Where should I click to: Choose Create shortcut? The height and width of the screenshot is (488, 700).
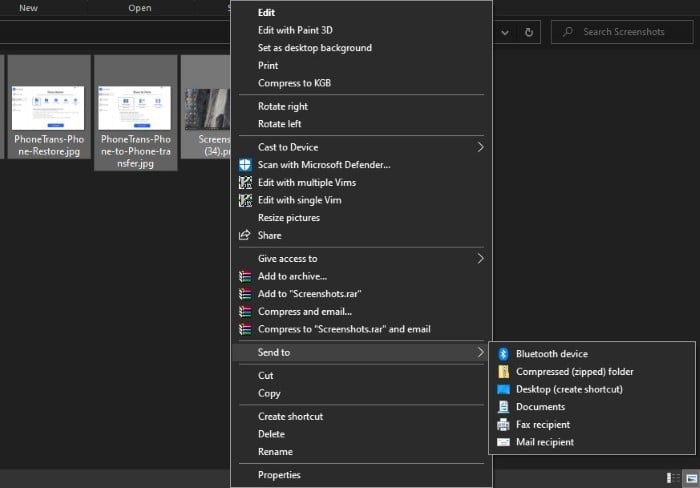pyautogui.click(x=361, y=417)
